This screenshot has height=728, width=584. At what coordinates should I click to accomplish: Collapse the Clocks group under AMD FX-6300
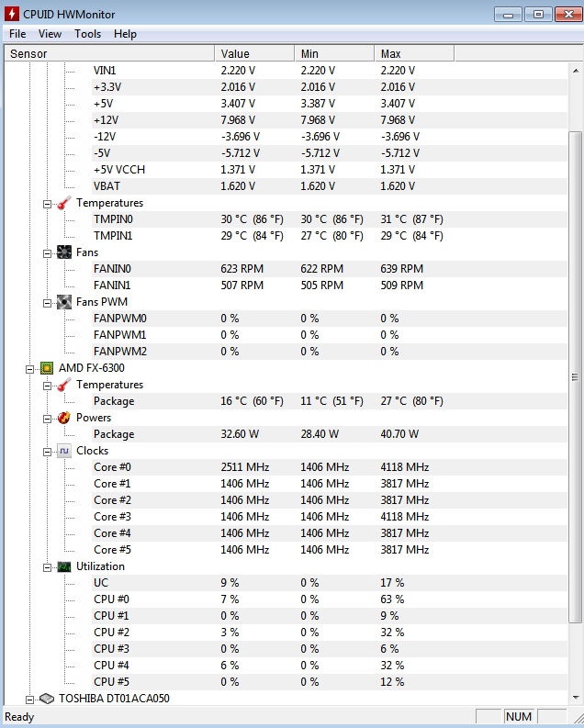[47, 453]
